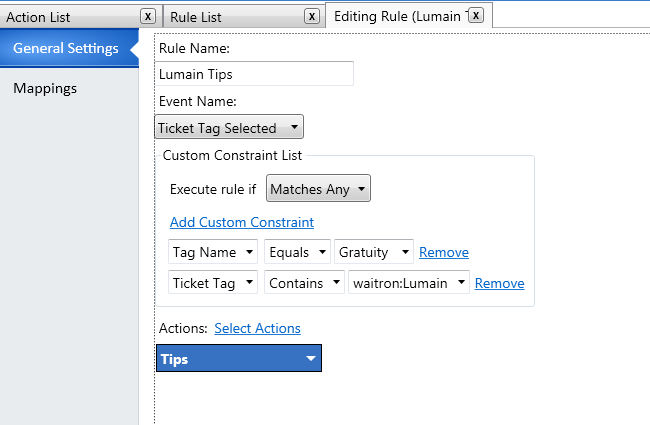Open General Settings section
Screen dimensions: 650x425
click(x=66, y=48)
